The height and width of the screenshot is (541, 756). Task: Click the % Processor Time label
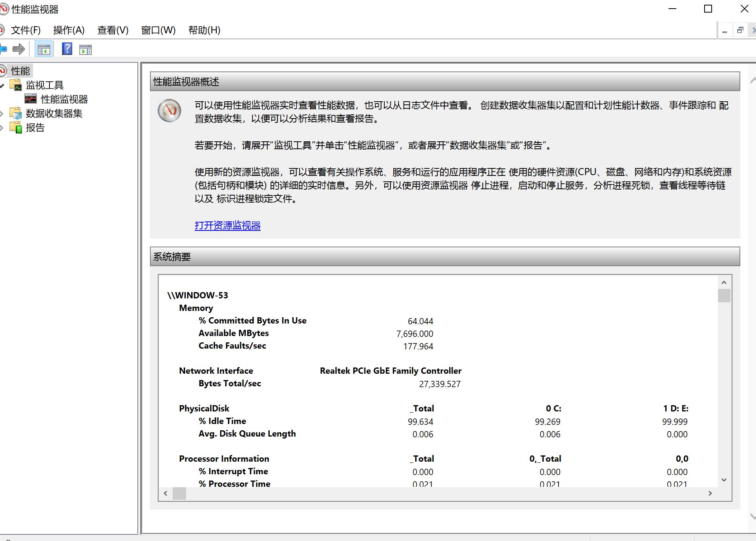pos(234,484)
